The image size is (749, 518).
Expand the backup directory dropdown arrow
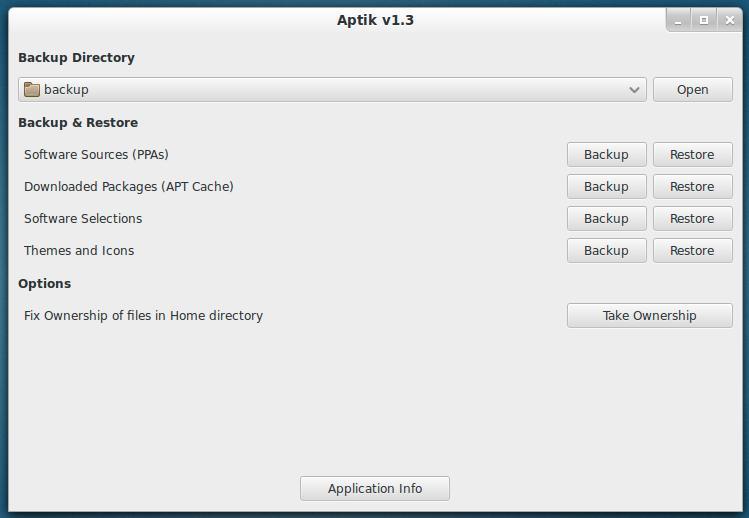635,90
